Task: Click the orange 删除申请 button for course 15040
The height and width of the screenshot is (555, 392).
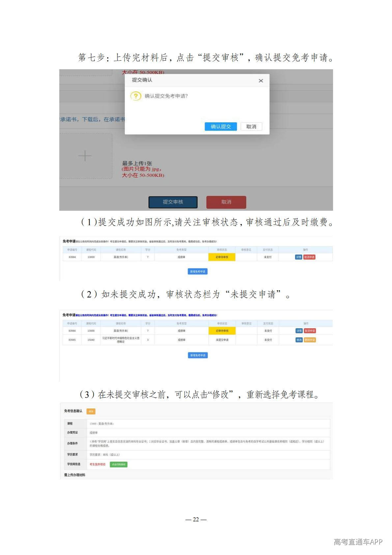Action: (x=310, y=340)
